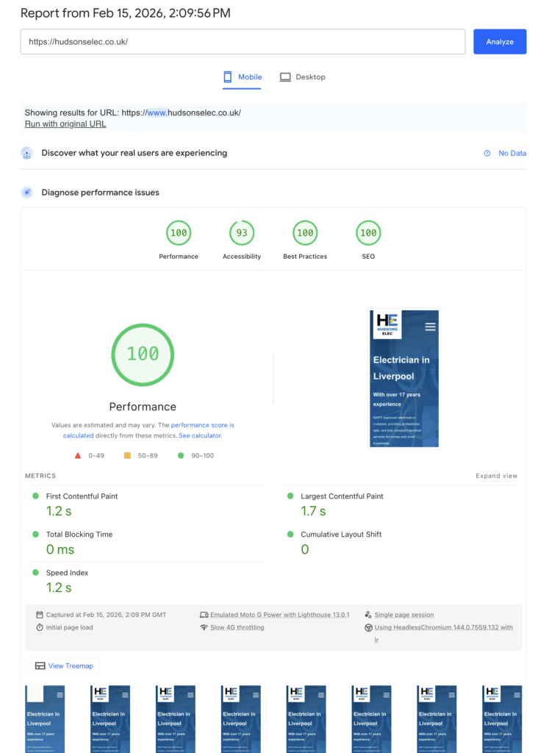
Task: Open Emulated Moto G Power with Lighthouse link
Action: tap(280, 615)
